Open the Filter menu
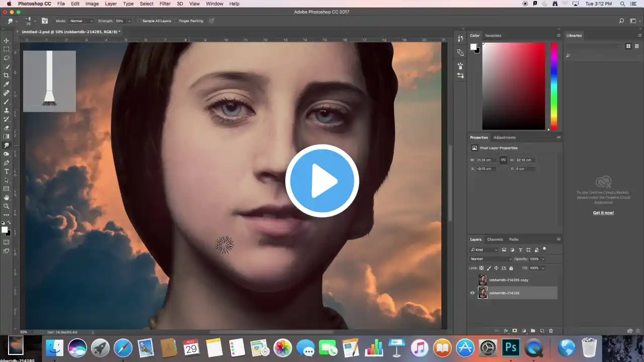This screenshot has height=362, width=644. tap(165, 4)
